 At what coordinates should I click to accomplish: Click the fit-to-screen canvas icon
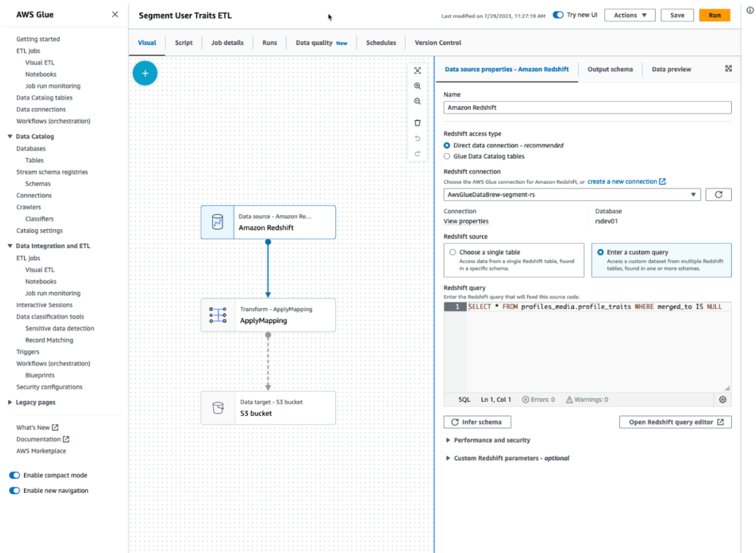pos(417,71)
